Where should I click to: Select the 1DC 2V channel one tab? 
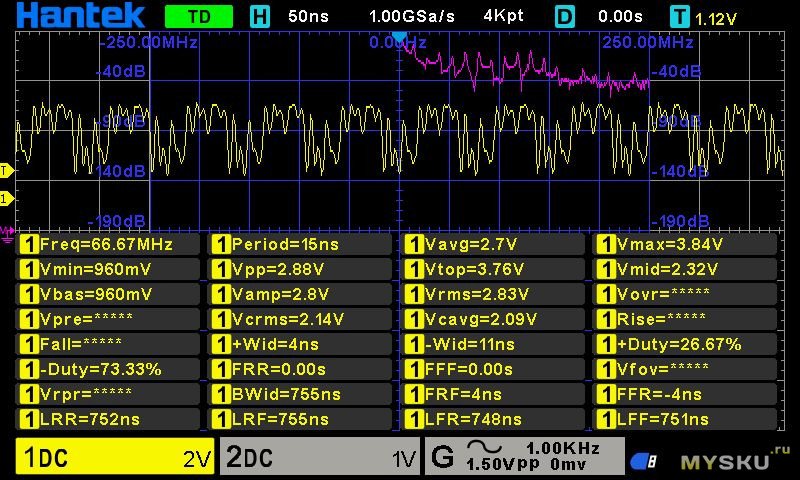click(115, 456)
